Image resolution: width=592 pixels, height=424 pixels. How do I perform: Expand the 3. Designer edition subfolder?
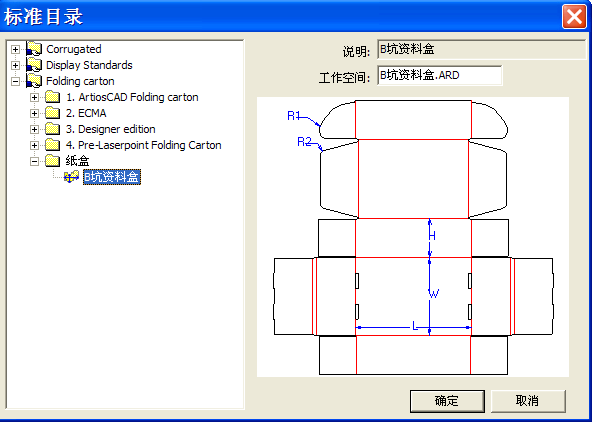[x=34, y=130]
